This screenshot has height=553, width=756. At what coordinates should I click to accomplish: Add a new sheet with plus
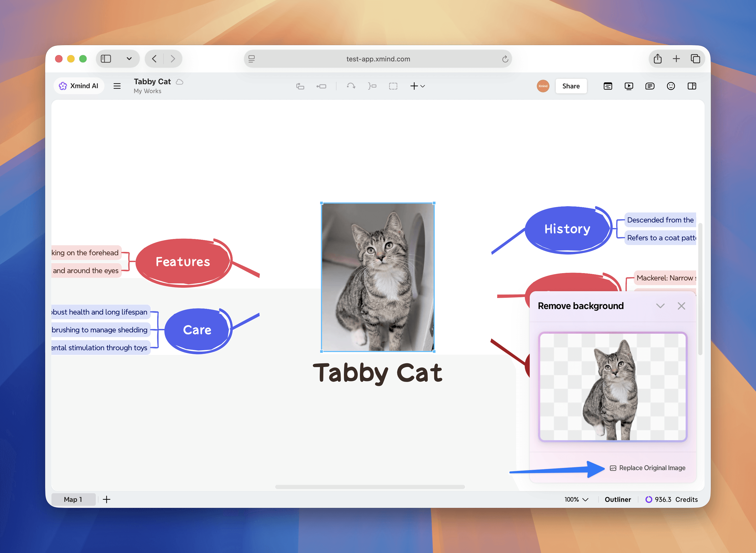(107, 499)
